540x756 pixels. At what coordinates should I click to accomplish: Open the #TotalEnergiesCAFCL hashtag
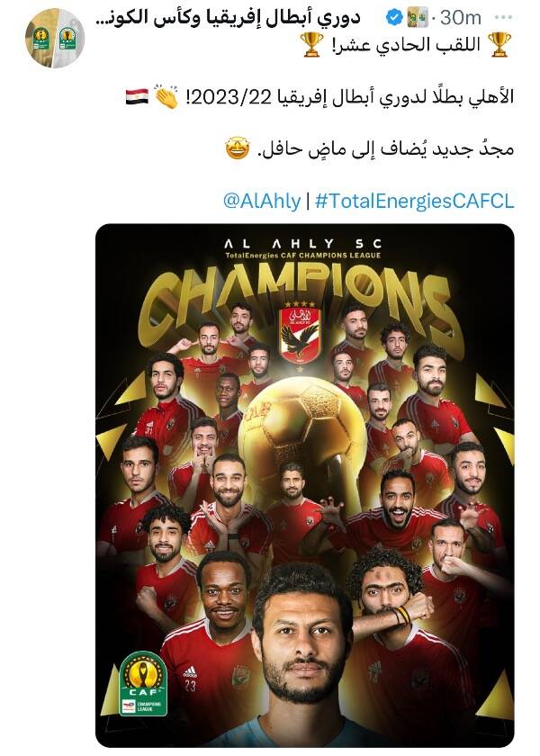click(x=414, y=201)
